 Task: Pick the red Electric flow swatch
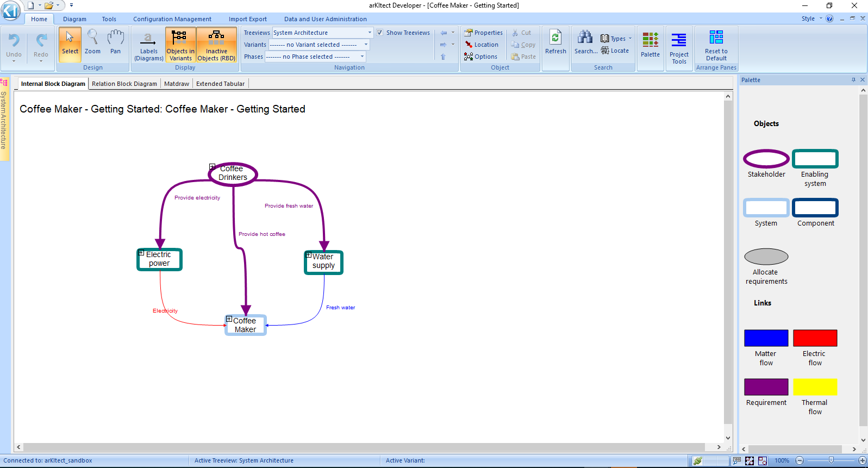pyautogui.click(x=815, y=338)
